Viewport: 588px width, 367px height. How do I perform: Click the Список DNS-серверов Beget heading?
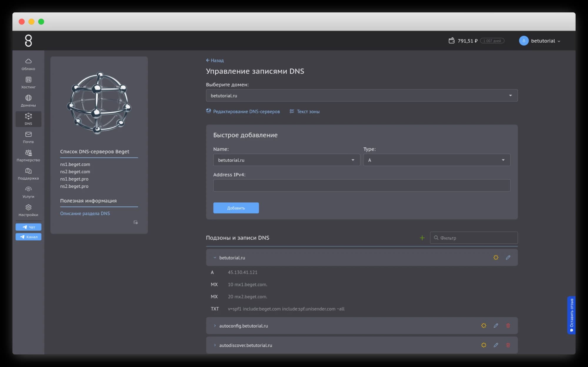pyautogui.click(x=94, y=152)
